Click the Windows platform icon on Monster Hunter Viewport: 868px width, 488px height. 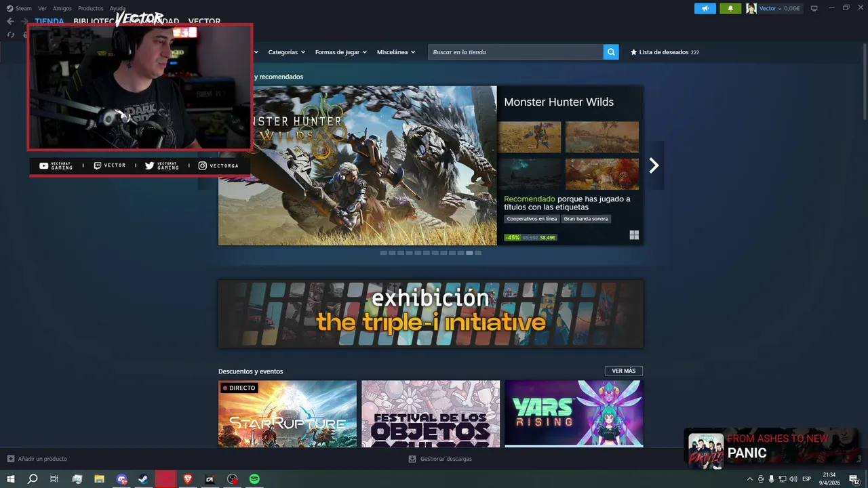click(634, 235)
